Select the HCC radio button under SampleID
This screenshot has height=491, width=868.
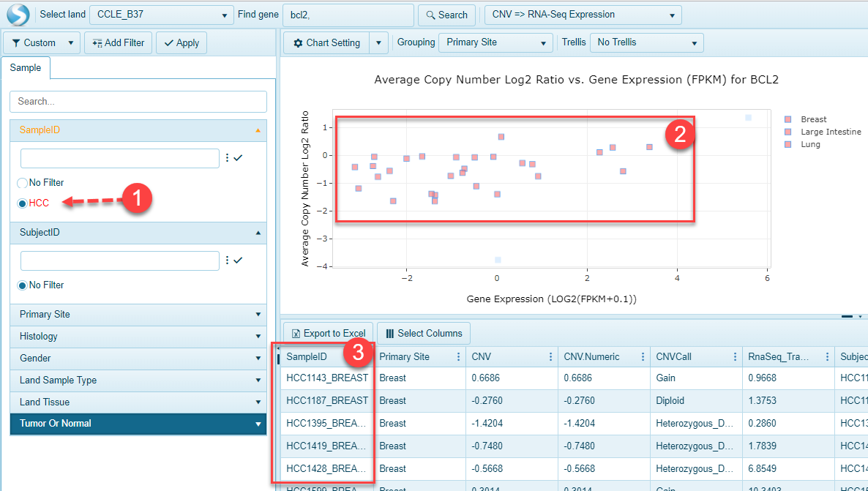(x=21, y=203)
